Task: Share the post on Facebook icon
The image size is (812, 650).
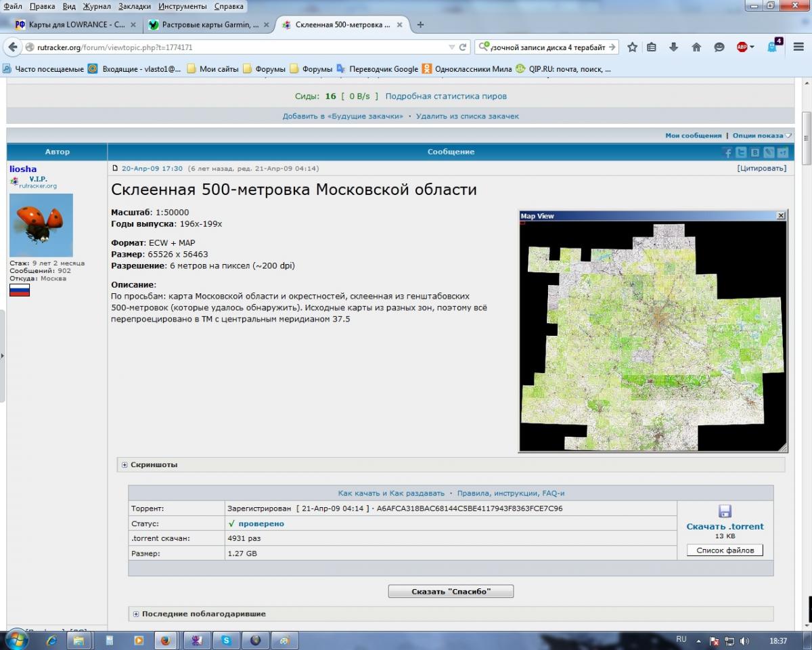Action: click(x=727, y=153)
